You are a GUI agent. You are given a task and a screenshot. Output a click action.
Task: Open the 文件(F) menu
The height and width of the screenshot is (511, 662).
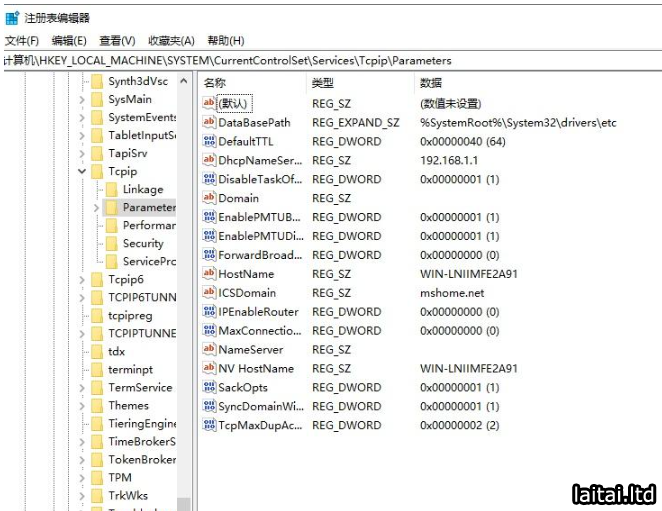tap(22, 40)
